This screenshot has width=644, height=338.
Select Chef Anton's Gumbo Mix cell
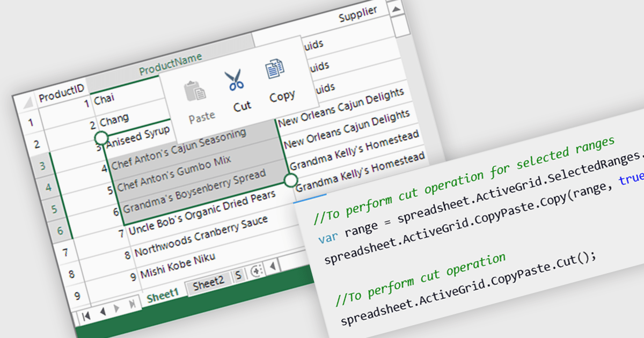coord(175,173)
